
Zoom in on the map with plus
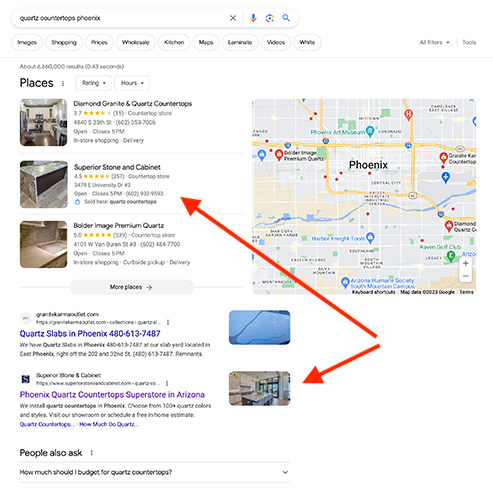(466, 263)
